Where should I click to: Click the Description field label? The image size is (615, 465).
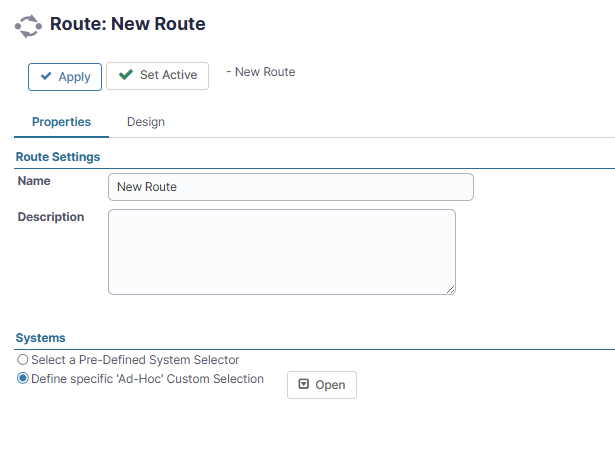click(51, 217)
